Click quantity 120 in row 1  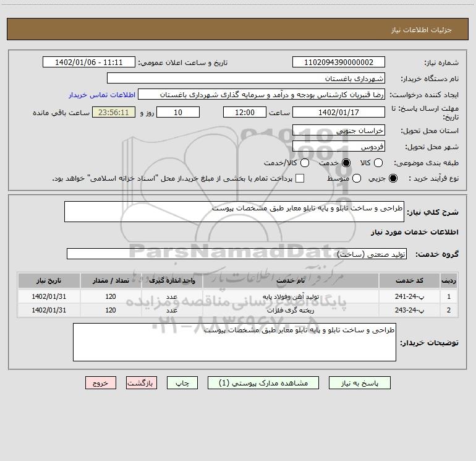(x=111, y=296)
